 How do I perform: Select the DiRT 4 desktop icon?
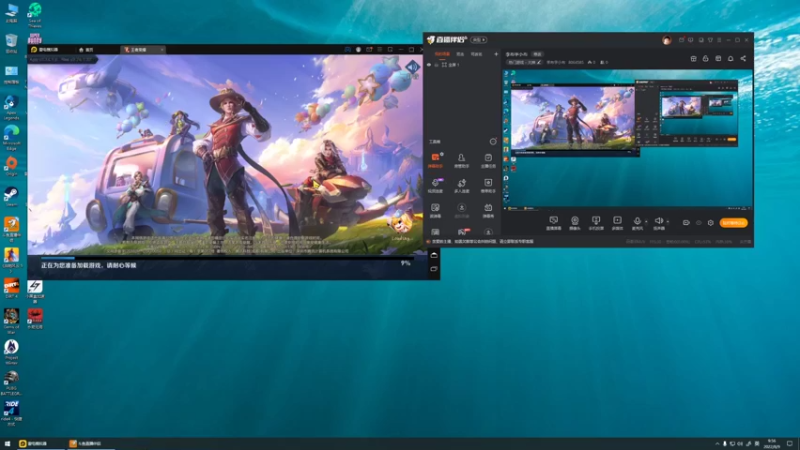click(x=11, y=288)
